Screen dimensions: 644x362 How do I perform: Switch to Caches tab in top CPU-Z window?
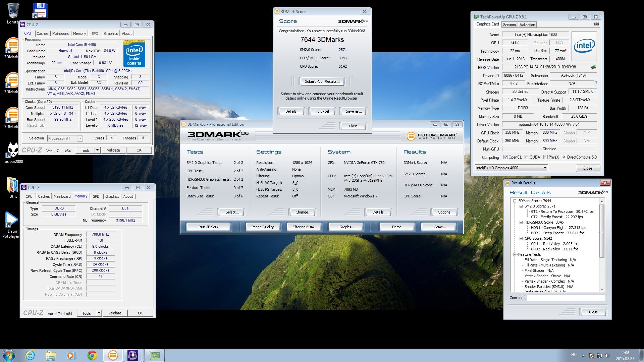43,34
